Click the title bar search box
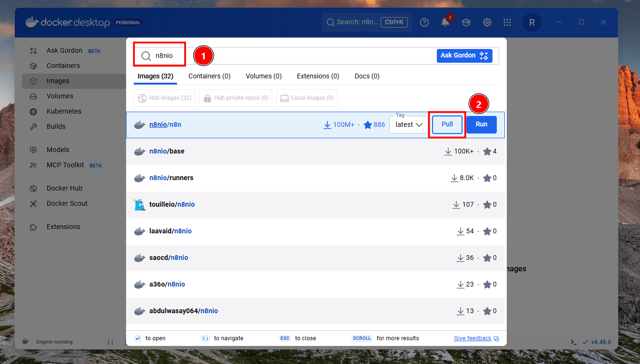Screen dimensions: 640x364 point(367,22)
